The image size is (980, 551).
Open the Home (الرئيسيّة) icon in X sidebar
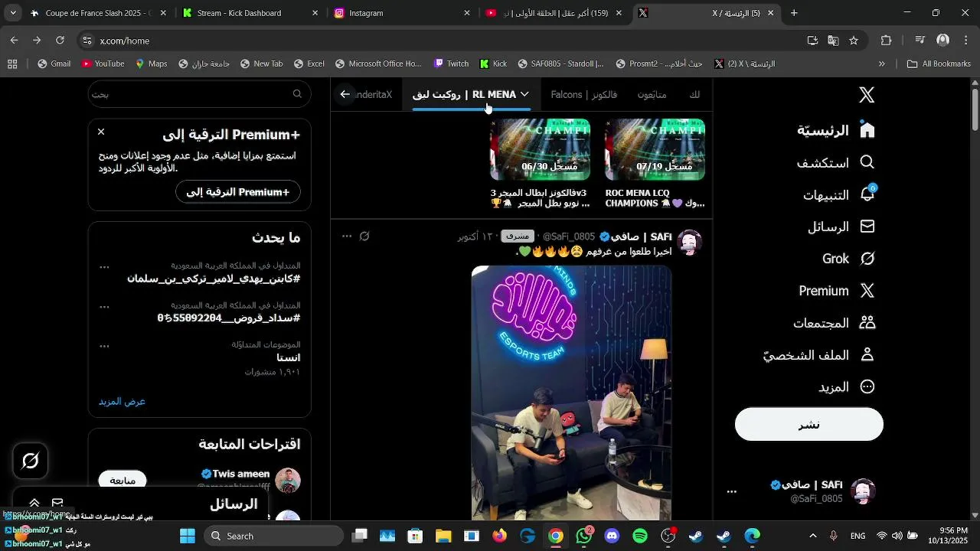[867, 130]
